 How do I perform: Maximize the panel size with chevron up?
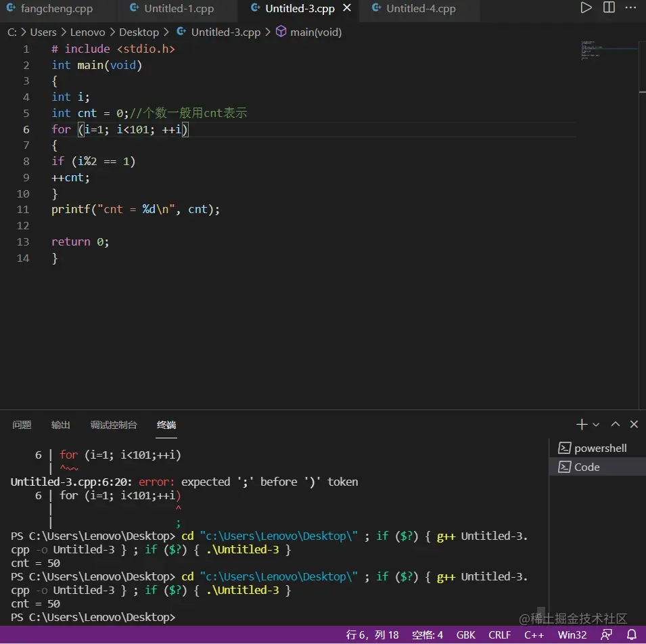pyautogui.click(x=615, y=424)
